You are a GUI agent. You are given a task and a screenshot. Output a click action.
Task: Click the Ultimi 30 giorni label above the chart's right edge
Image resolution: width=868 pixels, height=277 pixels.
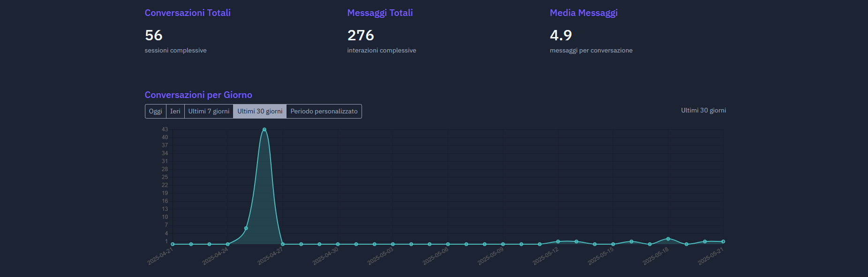tap(703, 110)
